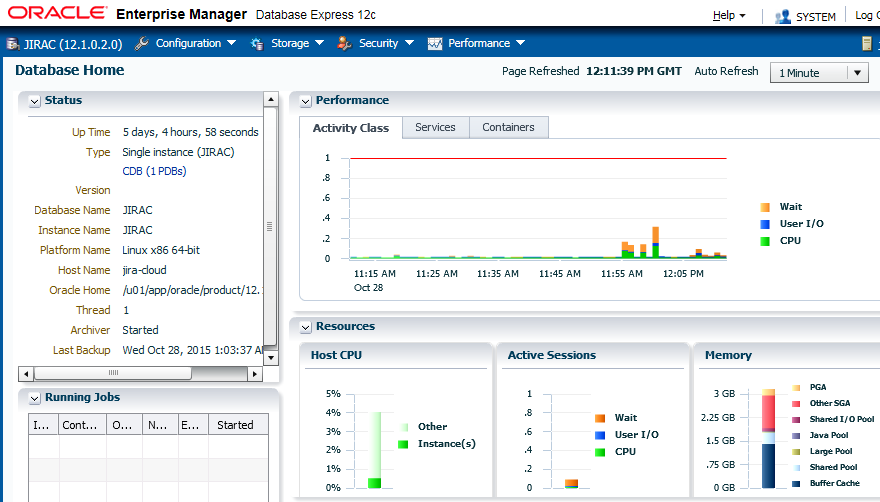
Task: Click the User I/O legend swatch in Performance chart
Action: [x=765, y=224]
